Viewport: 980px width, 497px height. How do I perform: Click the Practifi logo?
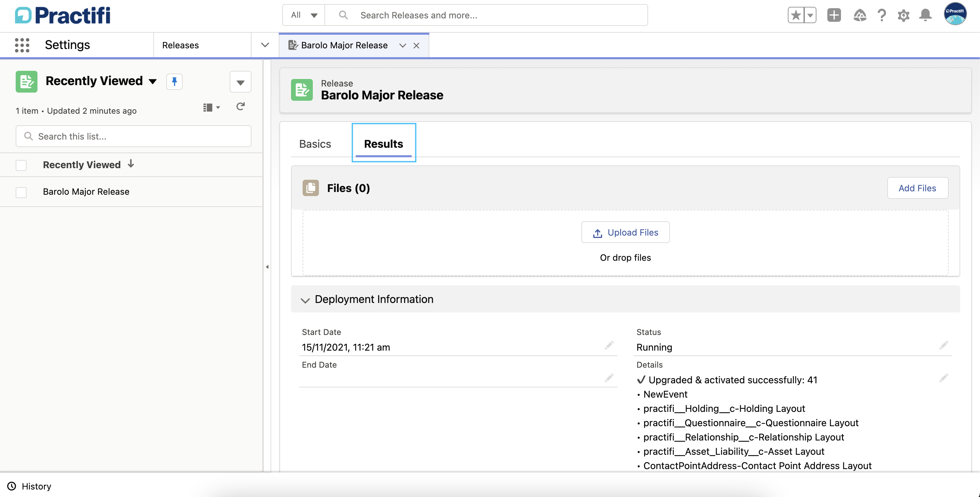63,15
